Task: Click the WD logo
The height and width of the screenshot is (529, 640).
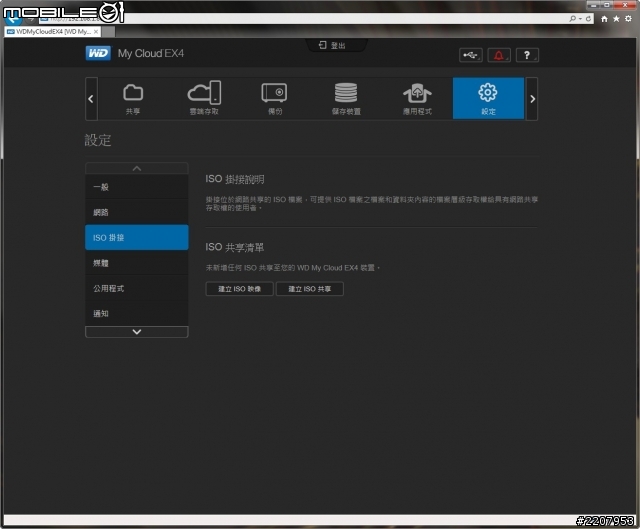Action: [x=98, y=53]
